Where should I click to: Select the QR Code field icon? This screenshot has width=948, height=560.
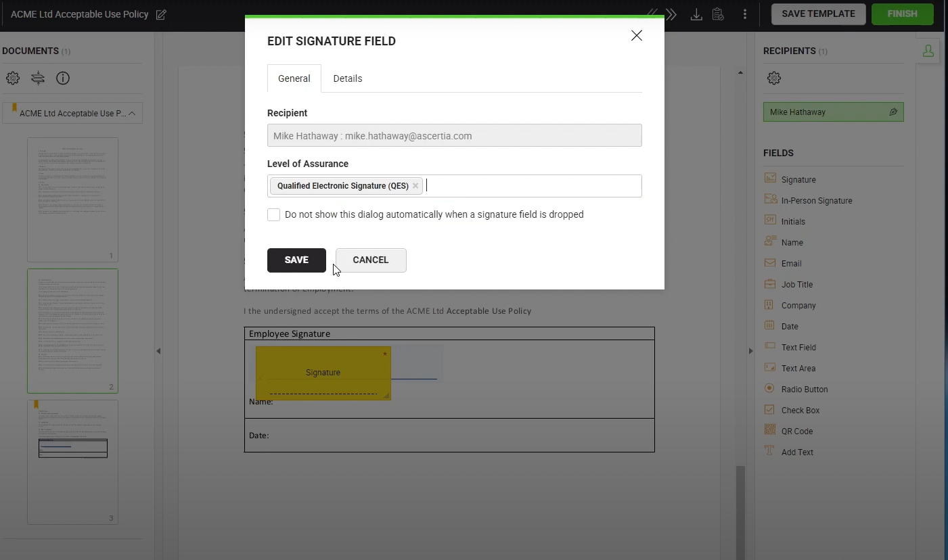pos(770,430)
